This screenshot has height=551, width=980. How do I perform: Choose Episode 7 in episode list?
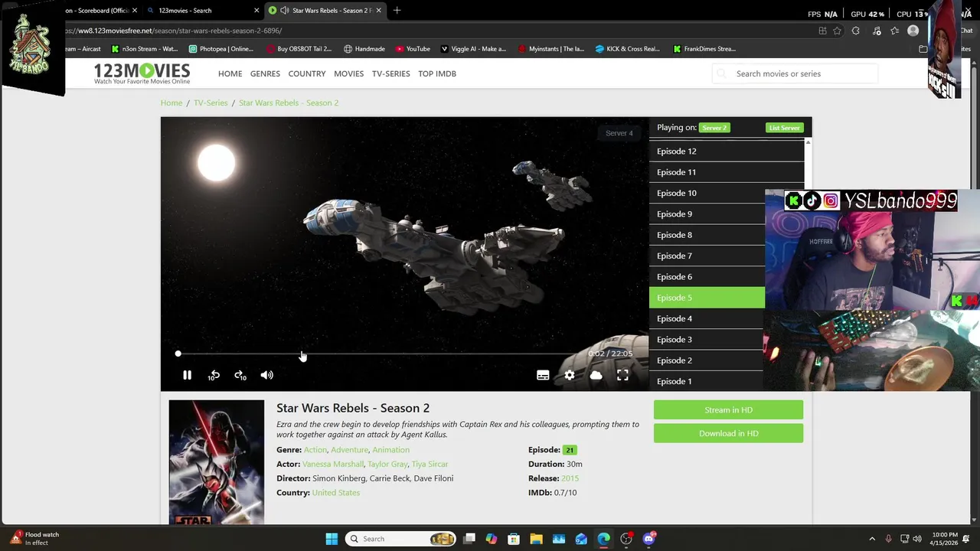[707, 256]
